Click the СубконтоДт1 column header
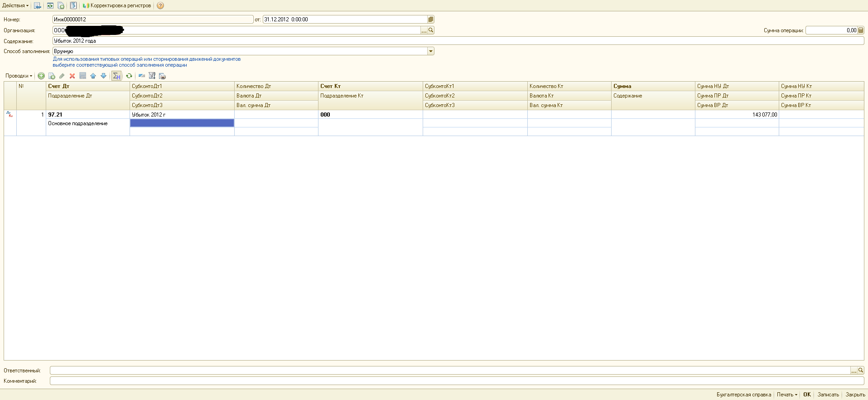868x400 pixels. point(182,86)
